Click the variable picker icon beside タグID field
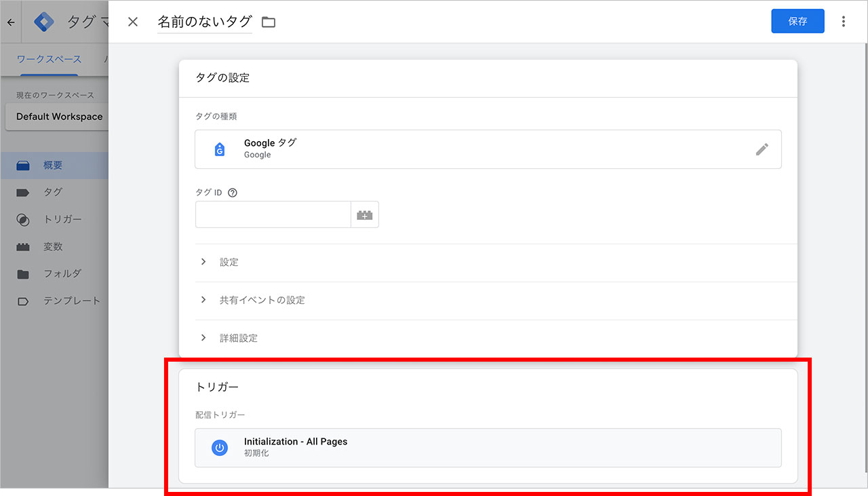Image resolution: width=868 pixels, height=496 pixels. point(365,214)
